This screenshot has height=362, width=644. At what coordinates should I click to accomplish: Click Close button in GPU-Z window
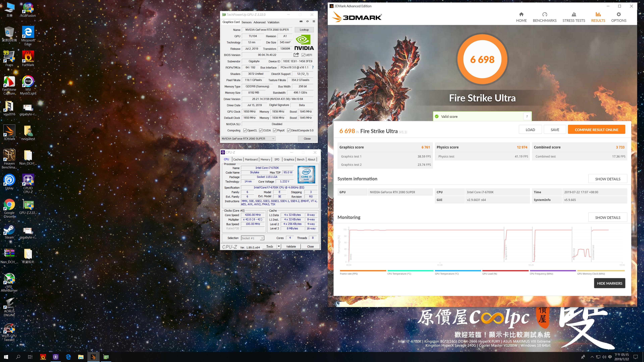pos(307,139)
